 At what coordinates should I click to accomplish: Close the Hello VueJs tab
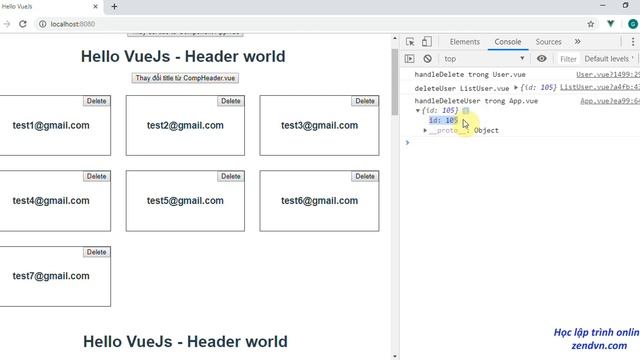[x=96, y=7]
